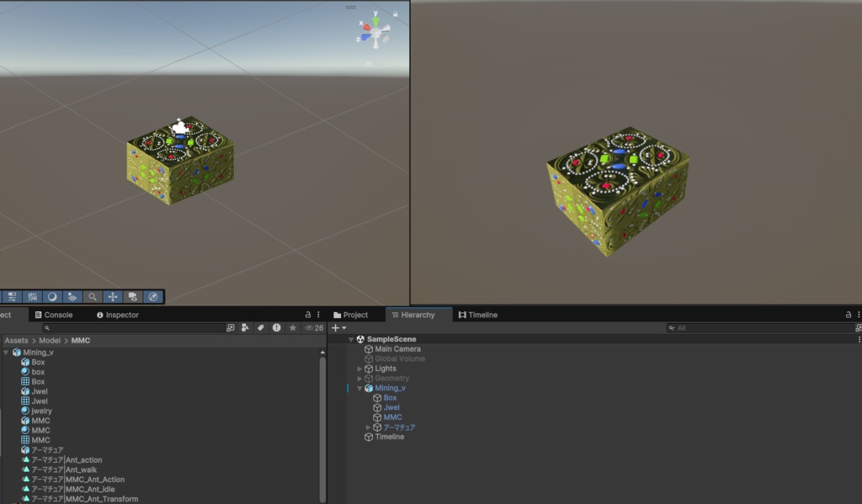
Task: Select the MMC_Ant_idle animation clip
Action: (x=68, y=489)
